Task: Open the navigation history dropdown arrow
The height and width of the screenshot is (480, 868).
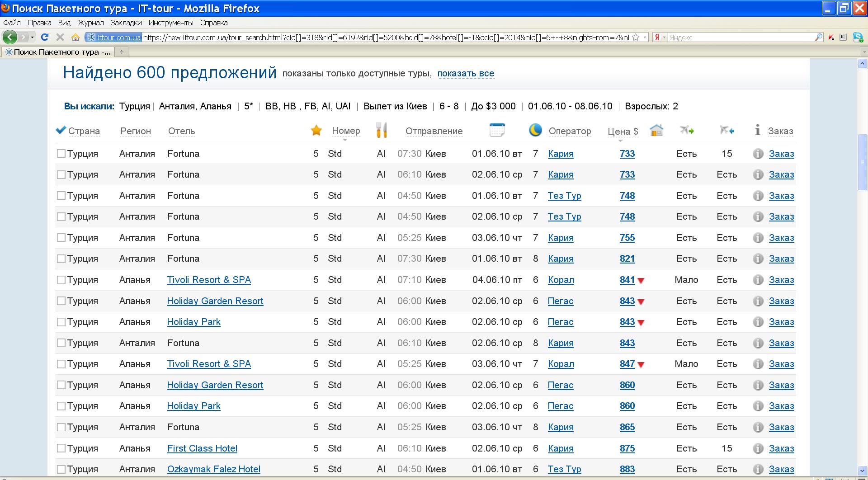Action: point(33,37)
